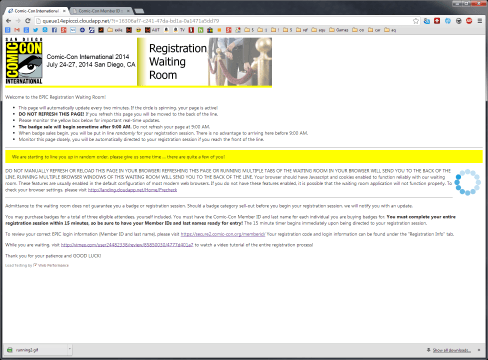Click the green 'h' bookmark icon
The width and height of the screenshot is (488, 360).
pyautogui.click(x=201, y=30)
